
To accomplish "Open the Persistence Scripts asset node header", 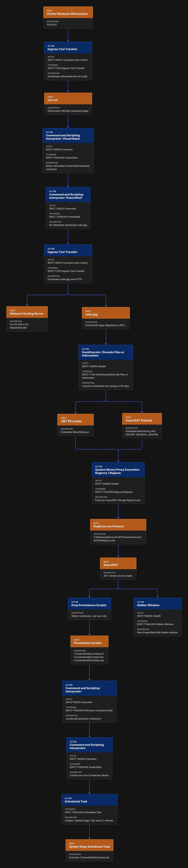I will (89, 642).
